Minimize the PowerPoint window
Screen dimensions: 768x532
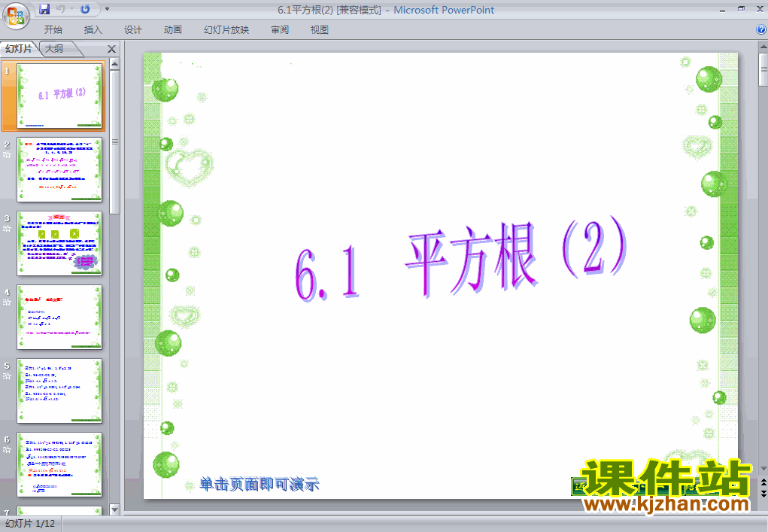click(723, 9)
